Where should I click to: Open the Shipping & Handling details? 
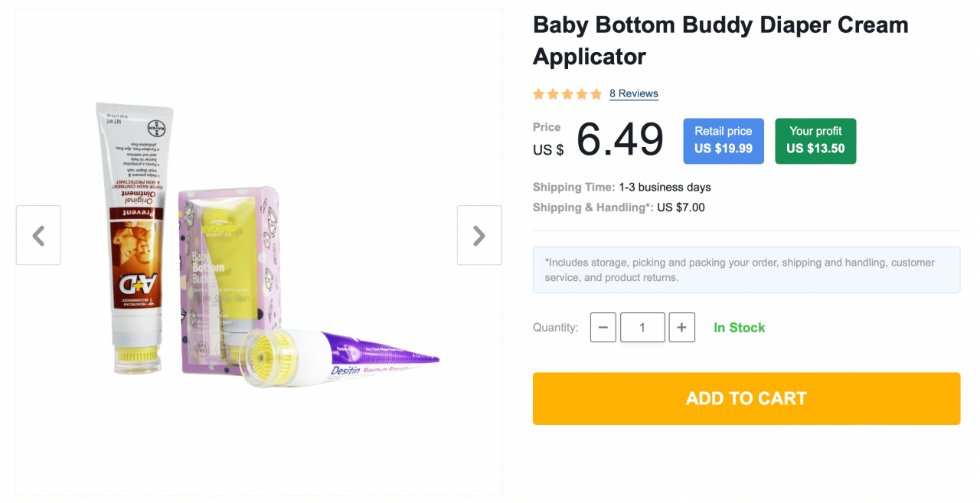tap(619, 207)
